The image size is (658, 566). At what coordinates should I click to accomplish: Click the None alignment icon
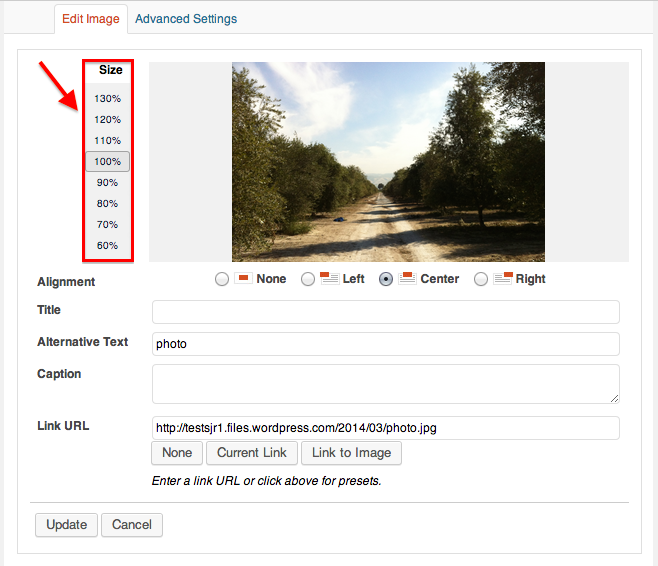click(243, 279)
